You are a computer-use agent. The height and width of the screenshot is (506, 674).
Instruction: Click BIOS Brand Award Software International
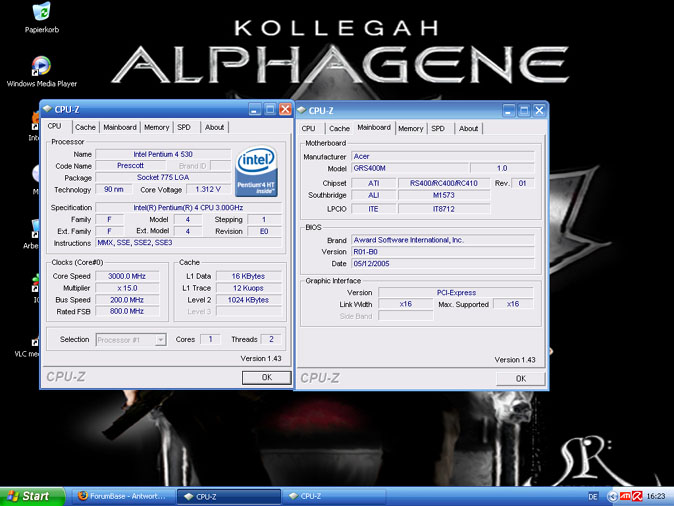click(x=443, y=240)
